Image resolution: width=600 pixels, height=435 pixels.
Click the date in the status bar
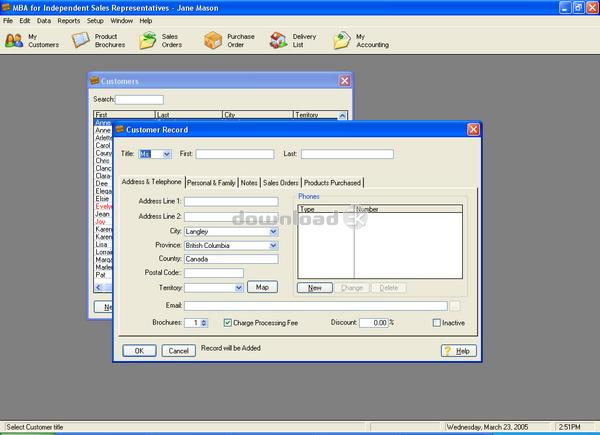click(487, 427)
